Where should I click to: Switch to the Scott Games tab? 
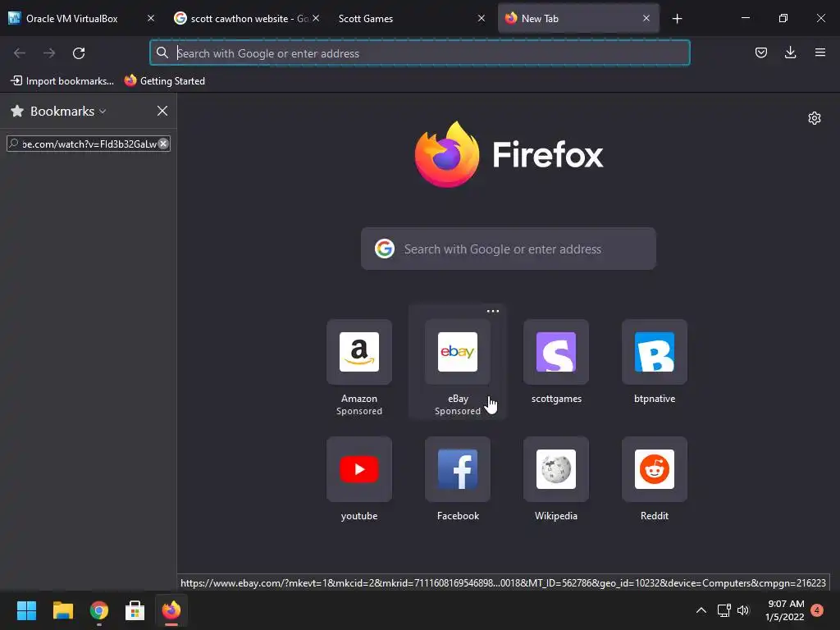pyautogui.click(x=366, y=19)
